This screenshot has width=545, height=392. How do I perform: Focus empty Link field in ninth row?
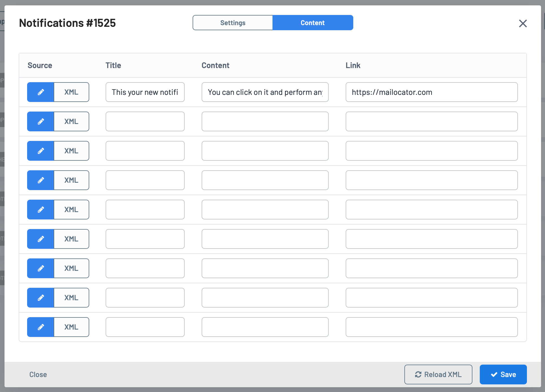click(432, 327)
